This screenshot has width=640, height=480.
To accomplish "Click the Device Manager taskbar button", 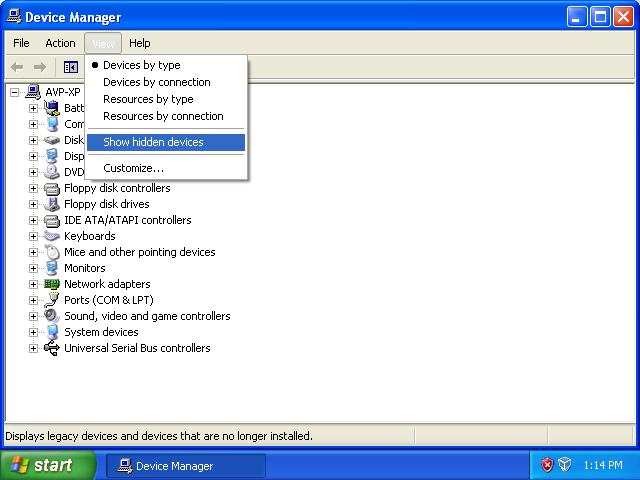I will [x=186, y=466].
